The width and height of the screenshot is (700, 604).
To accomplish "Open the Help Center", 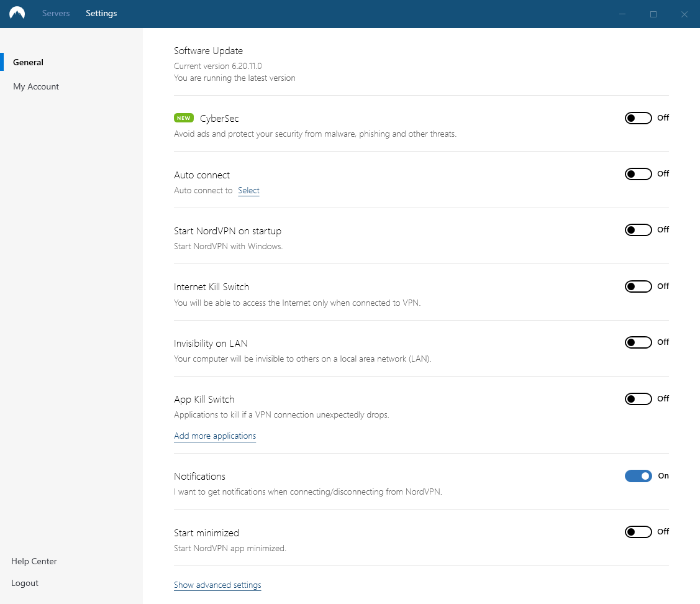I will 34,561.
